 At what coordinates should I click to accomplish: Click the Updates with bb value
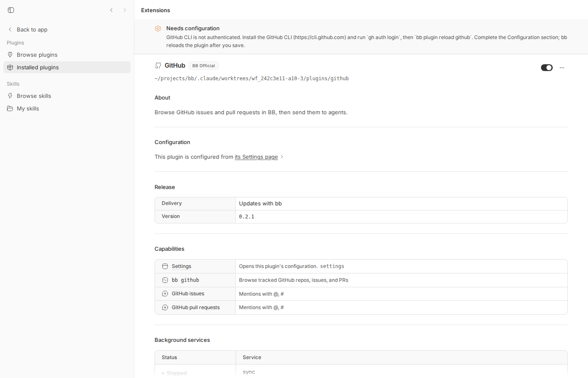[x=260, y=203]
